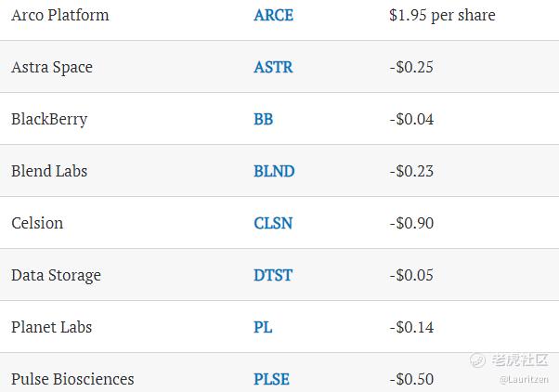Open the PLSE ticker link
This screenshot has height=392, width=559.
[x=271, y=379]
